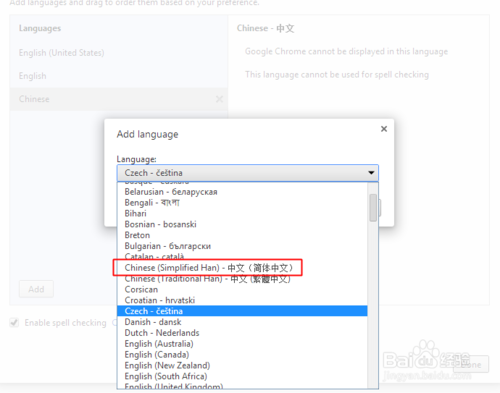Close the Add language dialog
This screenshot has height=393, width=500.
pyautogui.click(x=384, y=129)
